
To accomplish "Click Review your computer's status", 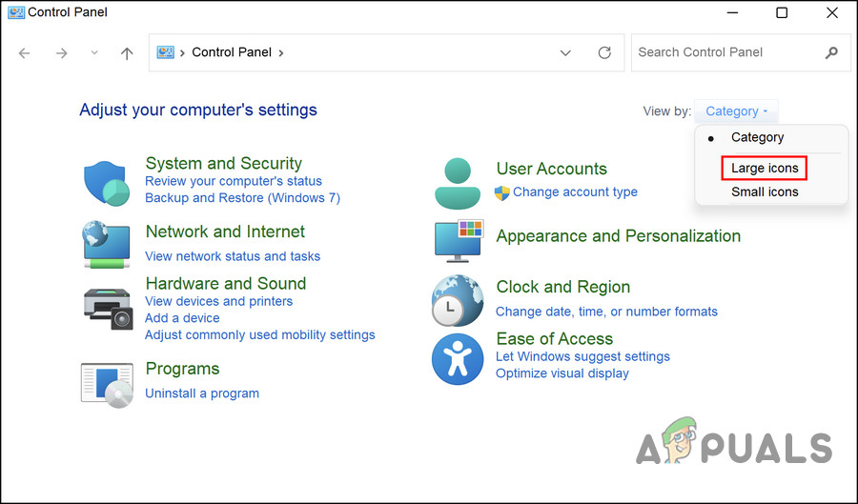I will click(x=234, y=181).
